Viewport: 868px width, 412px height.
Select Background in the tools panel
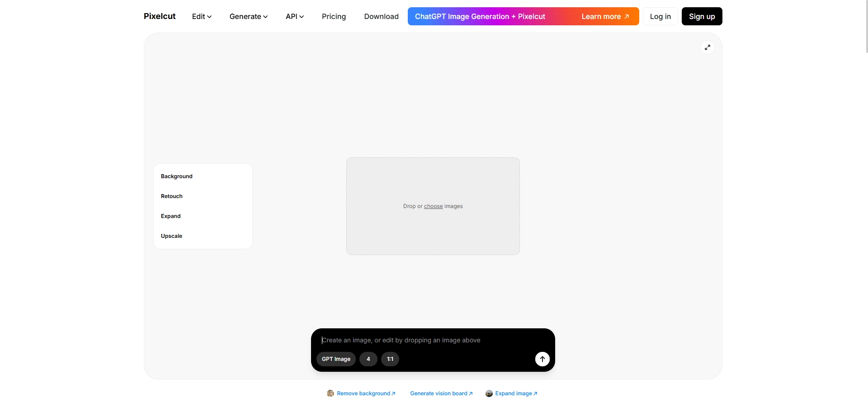pyautogui.click(x=177, y=176)
